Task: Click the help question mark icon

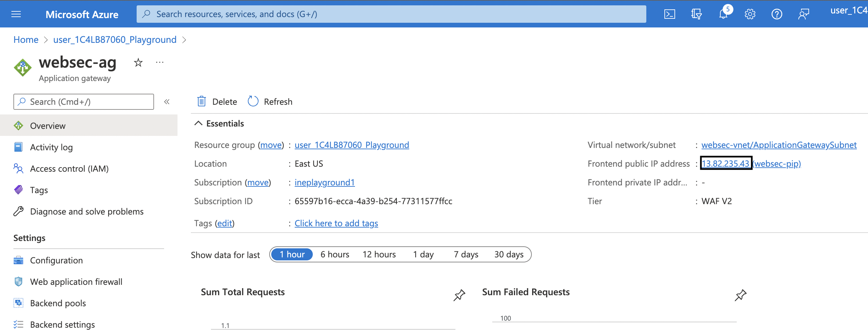Action: click(x=776, y=14)
